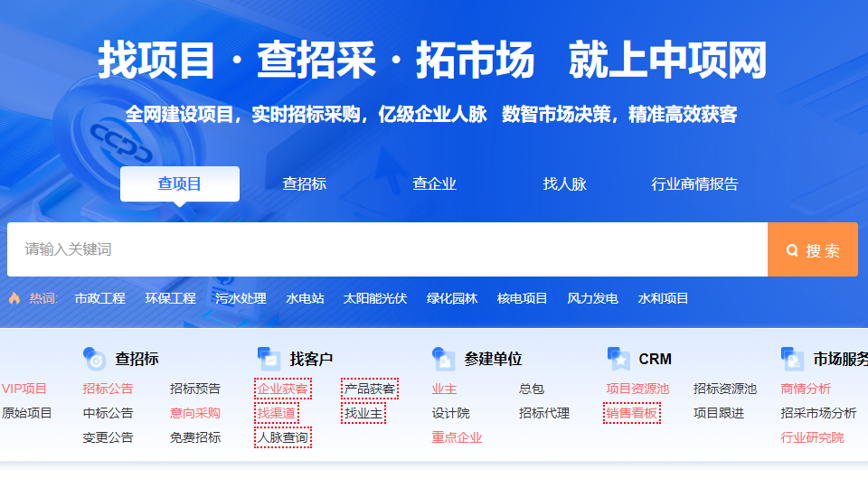Viewport: 868px width, 488px height.
Task: Open the VIP项目 link
Action: point(24,389)
